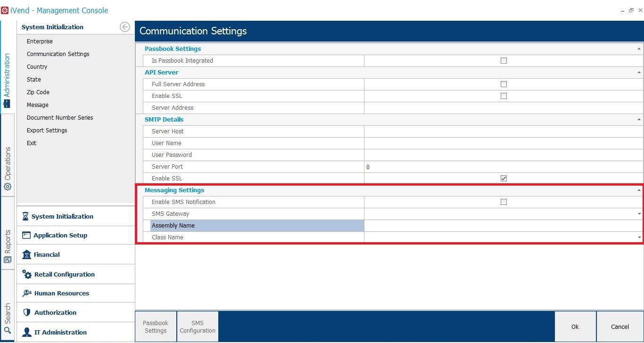Open the Country menu item

37,67
